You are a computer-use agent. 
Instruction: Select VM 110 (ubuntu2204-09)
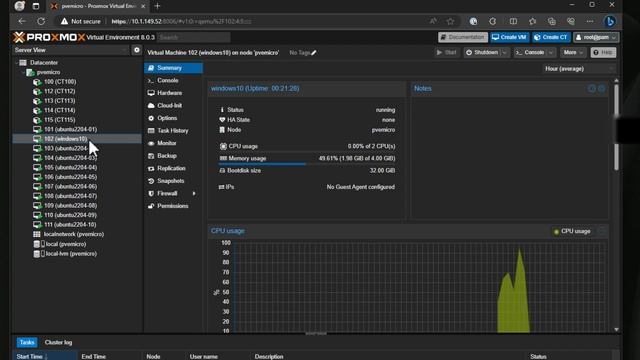(x=70, y=215)
